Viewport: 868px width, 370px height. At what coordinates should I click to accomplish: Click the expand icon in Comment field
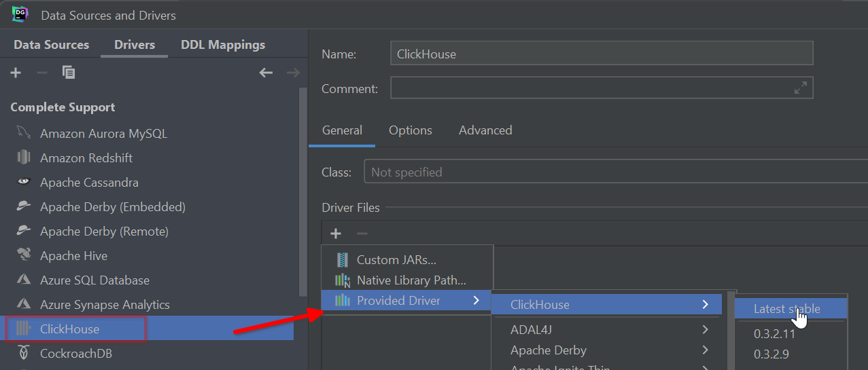[801, 88]
